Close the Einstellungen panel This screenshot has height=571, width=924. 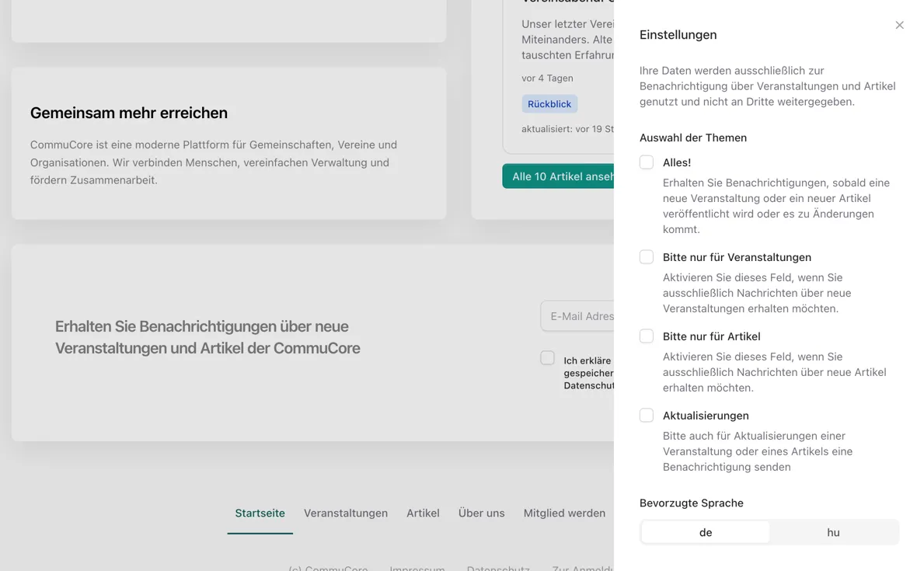[x=899, y=25]
